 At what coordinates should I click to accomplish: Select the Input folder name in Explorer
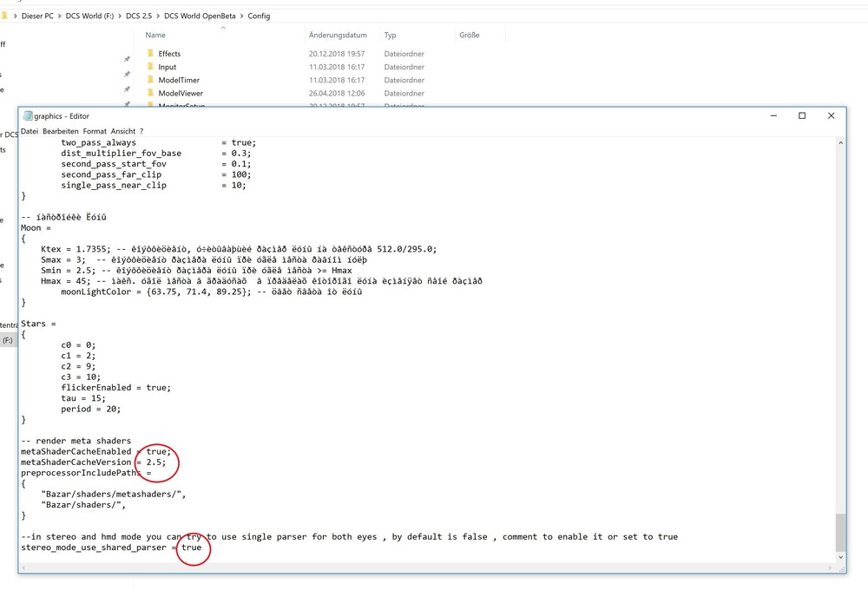point(168,67)
